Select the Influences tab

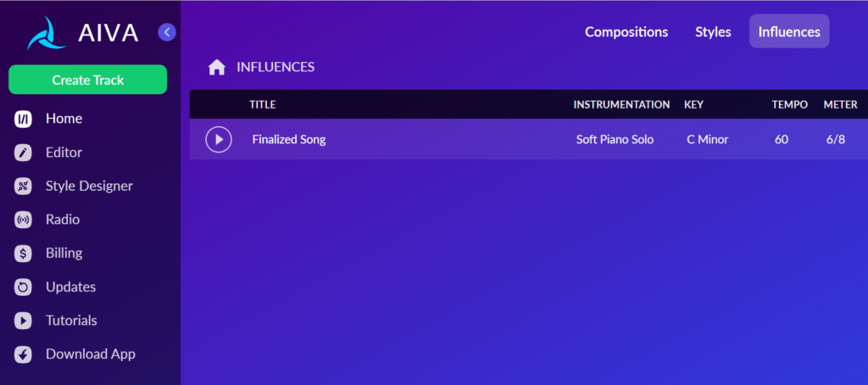789,31
